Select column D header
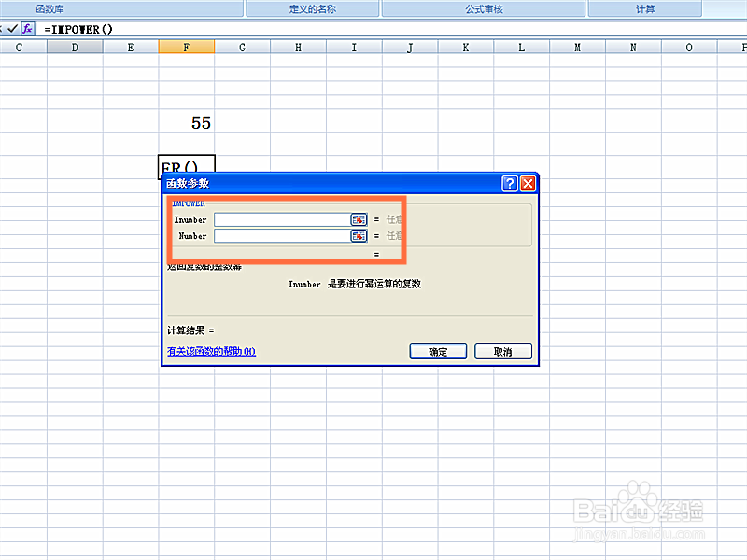747x560 pixels. (75, 48)
